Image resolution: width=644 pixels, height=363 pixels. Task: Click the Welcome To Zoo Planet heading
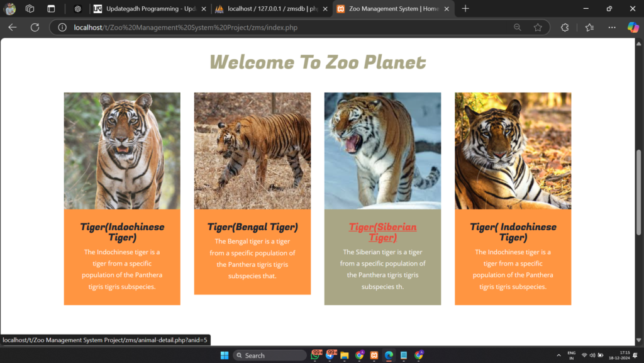point(318,62)
